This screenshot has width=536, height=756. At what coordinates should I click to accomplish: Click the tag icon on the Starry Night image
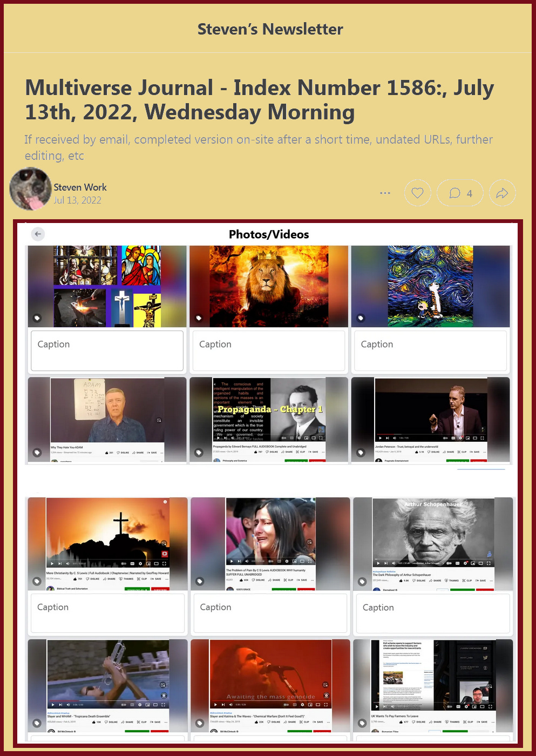click(361, 318)
